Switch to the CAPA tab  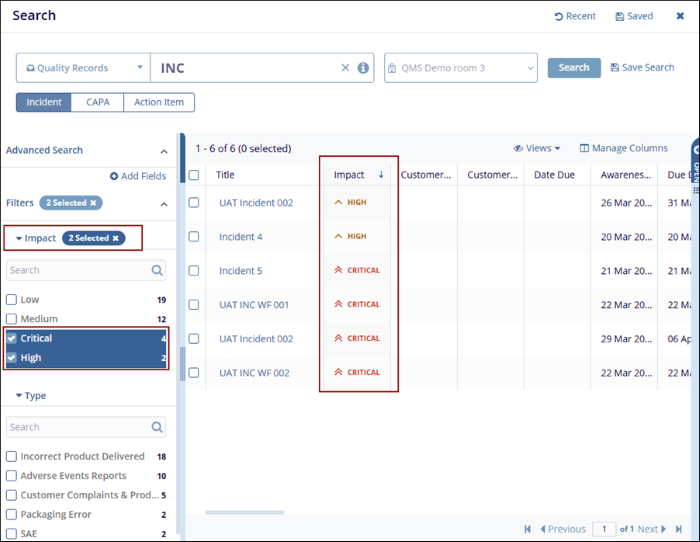pos(98,102)
